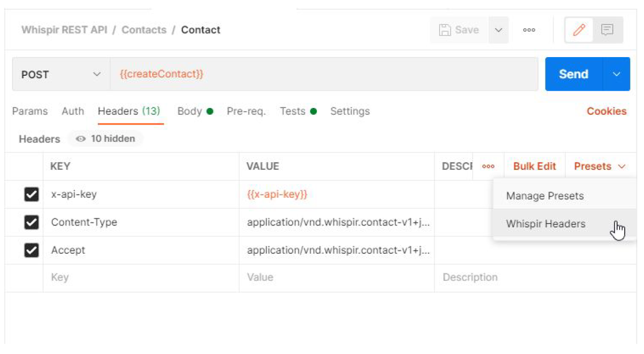644x354 pixels.
Task: Switch to the Body tab
Action: [190, 111]
